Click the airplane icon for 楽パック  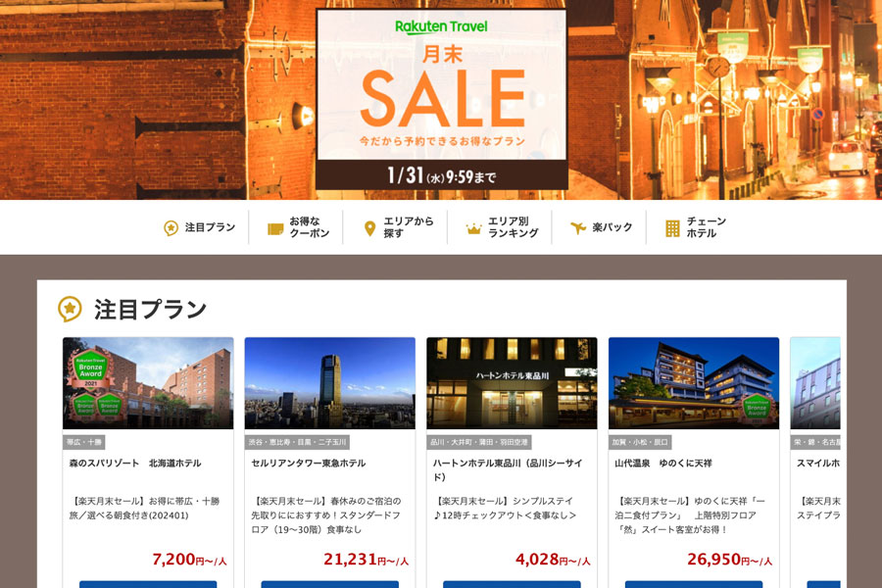[x=578, y=227]
